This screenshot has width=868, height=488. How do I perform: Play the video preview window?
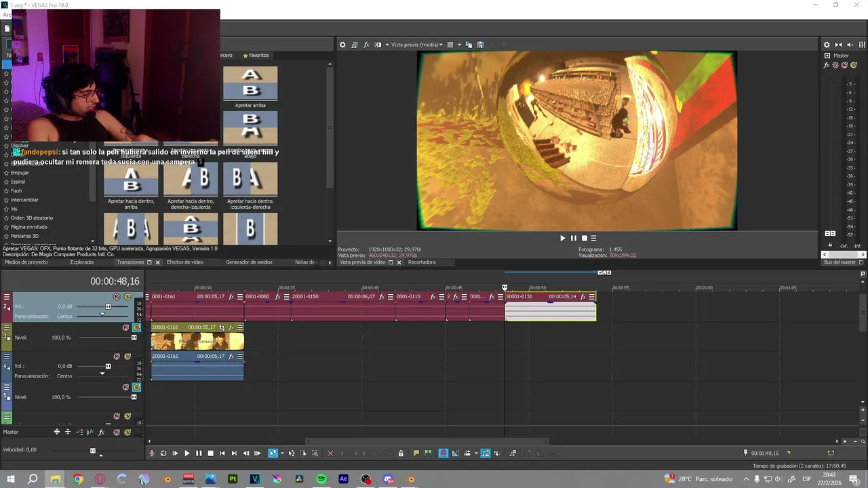tap(562, 238)
